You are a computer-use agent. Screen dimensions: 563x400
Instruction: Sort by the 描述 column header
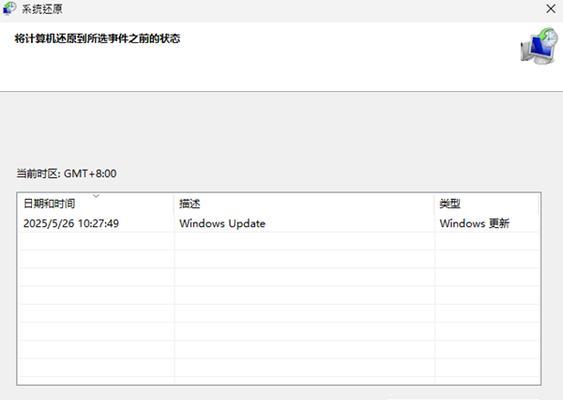point(304,204)
